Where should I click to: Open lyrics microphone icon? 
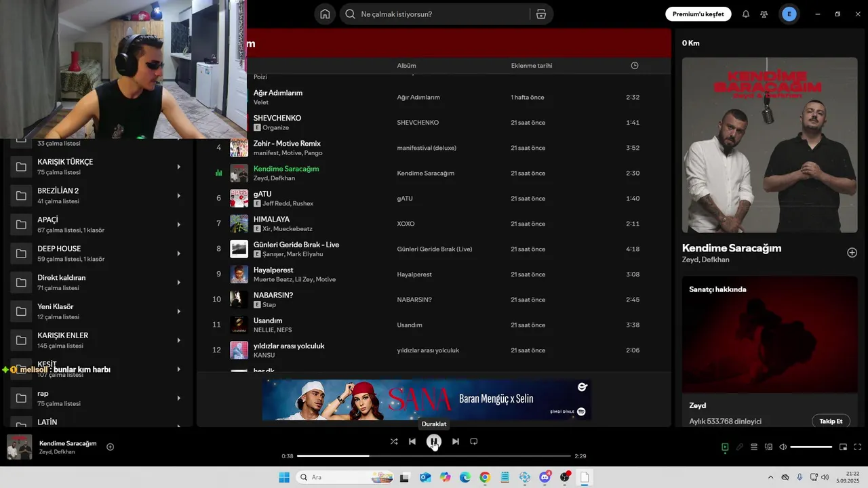click(740, 447)
